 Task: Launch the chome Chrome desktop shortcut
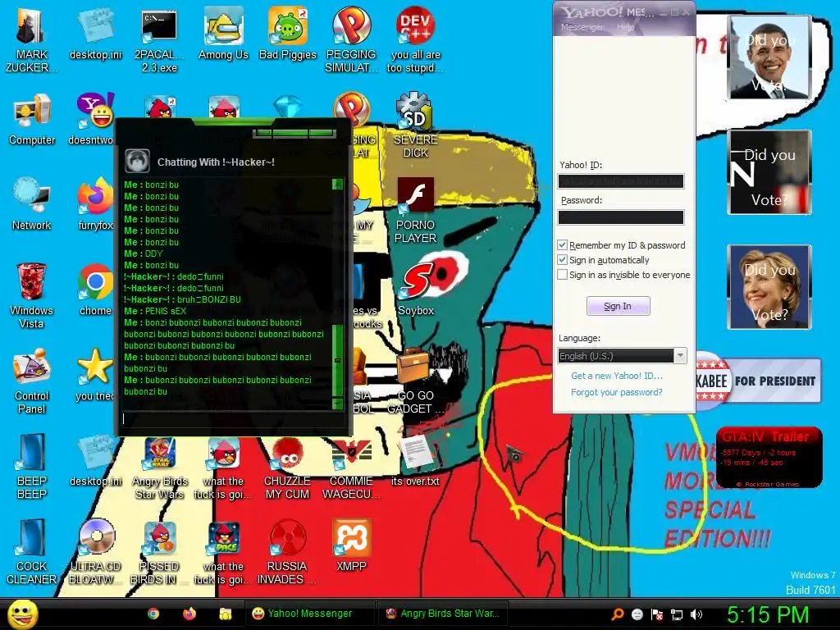[x=95, y=290]
